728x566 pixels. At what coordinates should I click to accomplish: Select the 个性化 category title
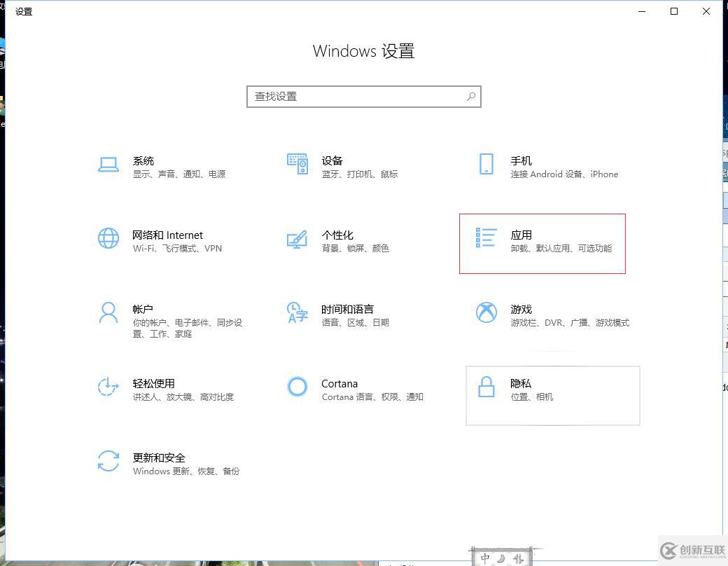coord(337,235)
